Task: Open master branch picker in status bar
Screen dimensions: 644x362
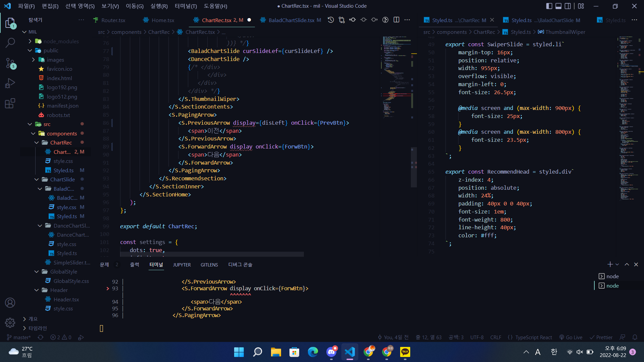Action: (19, 337)
